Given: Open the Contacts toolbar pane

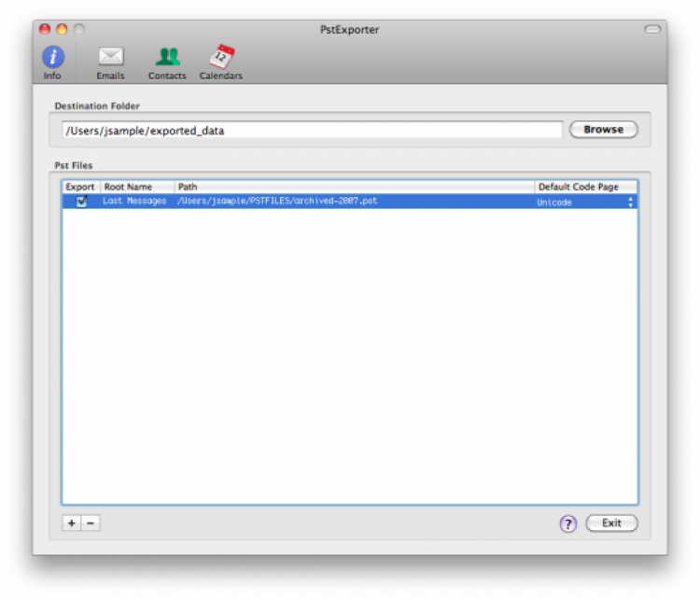Looking at the screenshot, I should (x=167, y=63).
